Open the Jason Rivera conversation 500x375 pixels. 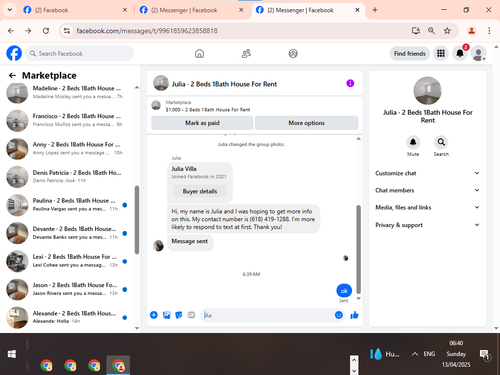(67, 289)
